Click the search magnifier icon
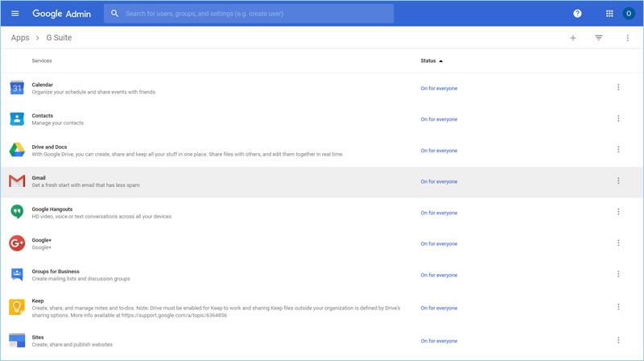Screen dimensions: 644x361 coord(114,14)
